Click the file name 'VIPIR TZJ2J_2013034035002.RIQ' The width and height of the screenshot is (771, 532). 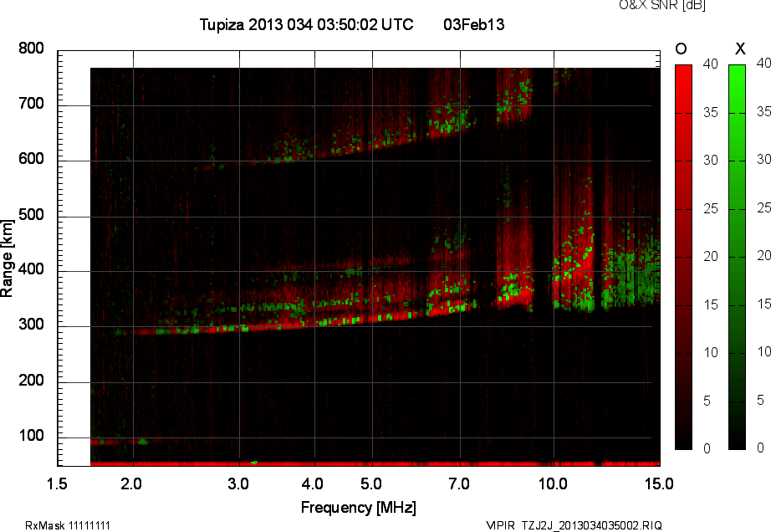tap(574, 525)
